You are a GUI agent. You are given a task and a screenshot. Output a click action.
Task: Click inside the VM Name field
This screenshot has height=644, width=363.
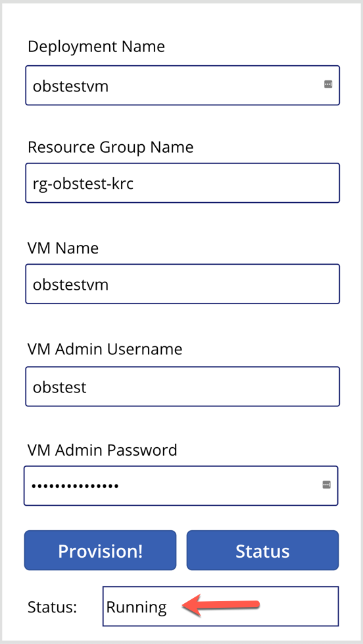pos(183,284)
